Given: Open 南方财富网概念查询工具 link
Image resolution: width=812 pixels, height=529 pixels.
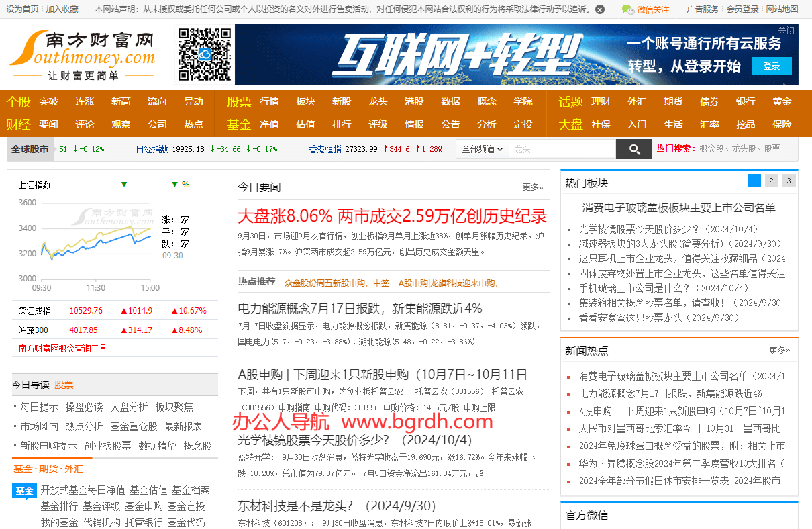Looking at the screenshot, I should 62,348.
